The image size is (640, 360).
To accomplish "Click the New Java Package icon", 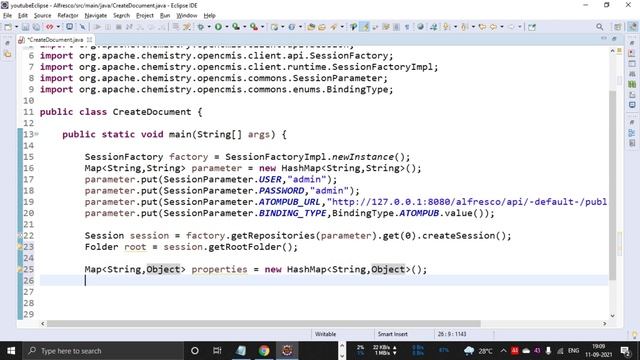I will [x=274, y=27].
